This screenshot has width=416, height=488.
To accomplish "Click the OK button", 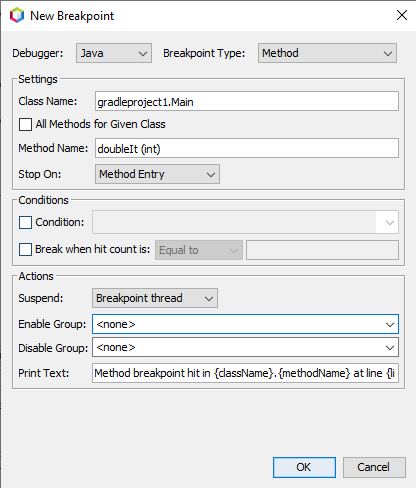I will click(x=304, y=467).
